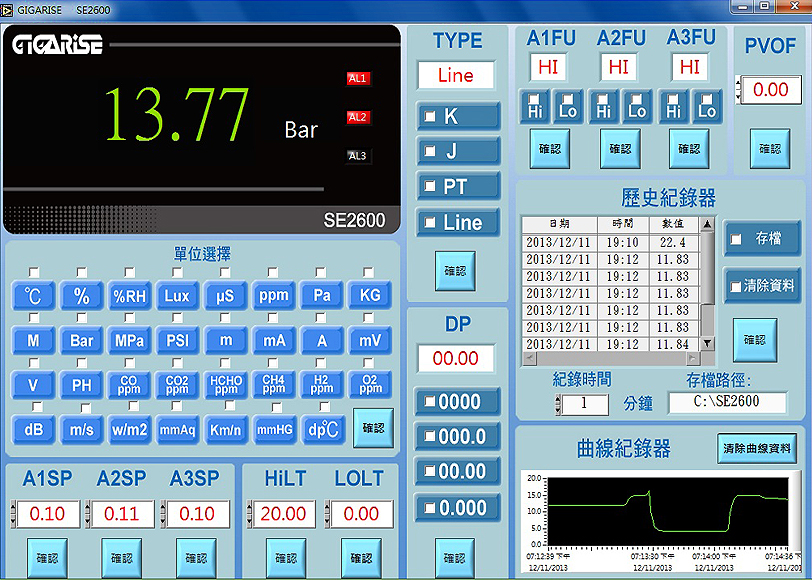Screen dimensions: 812x580
Task: Click the history table horizontal scrollbar
Action: [x=611, y=358]
